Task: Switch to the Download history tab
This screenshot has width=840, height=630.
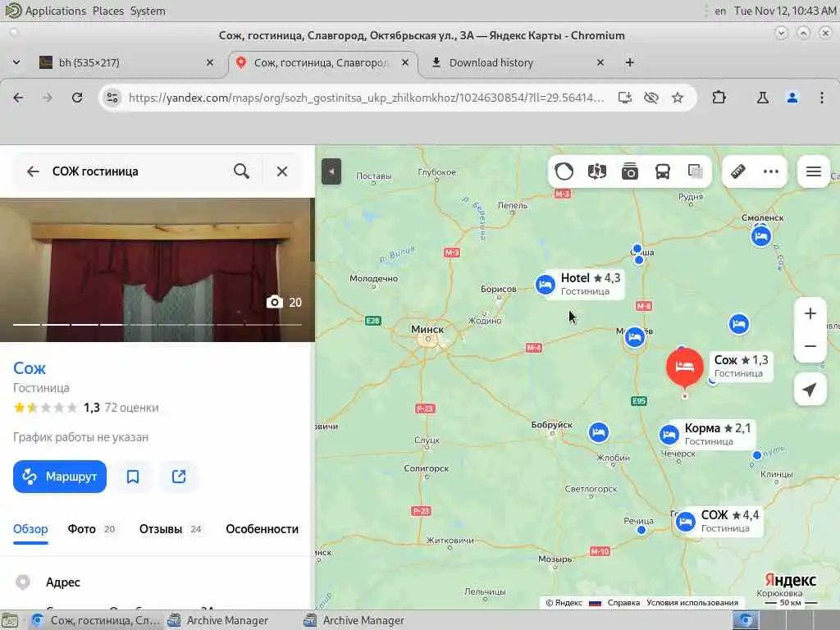Action: coord(514,62)
